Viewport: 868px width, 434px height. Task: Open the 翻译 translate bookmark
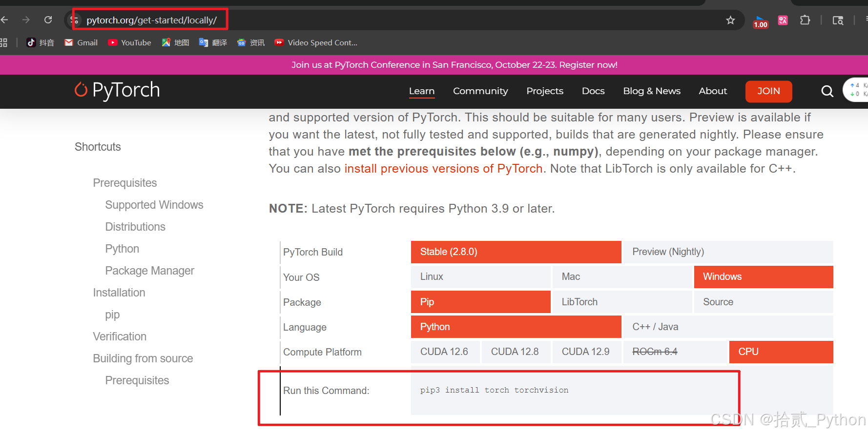[213, 43]
